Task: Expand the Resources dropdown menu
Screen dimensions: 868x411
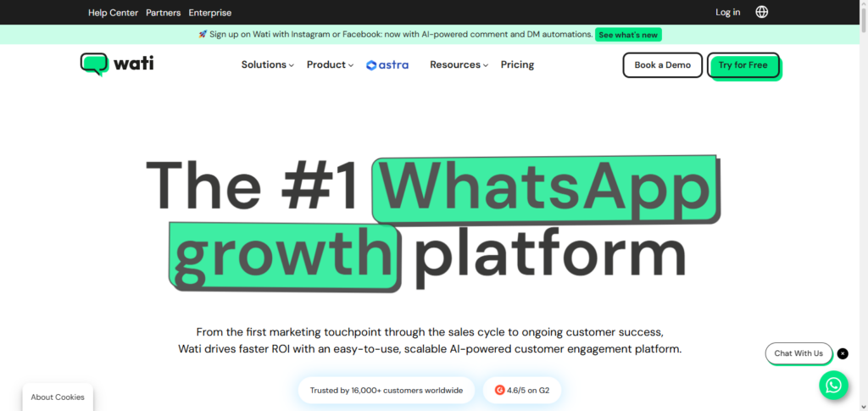Action: coord(459,64)
